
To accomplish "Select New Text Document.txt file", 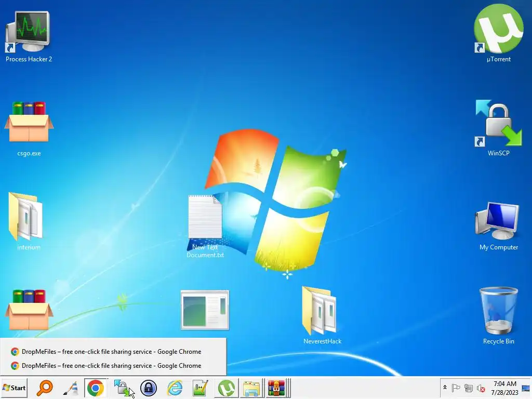I will 205,227.
